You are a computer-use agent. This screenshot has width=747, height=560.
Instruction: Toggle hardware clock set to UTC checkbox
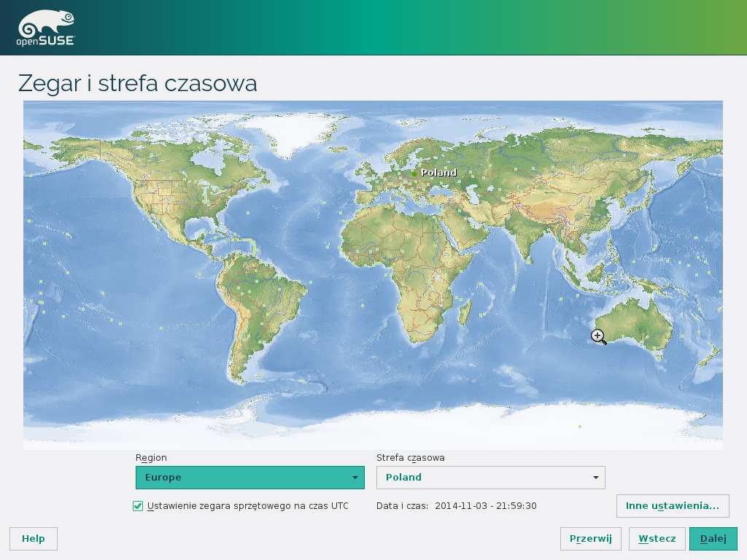138,506
